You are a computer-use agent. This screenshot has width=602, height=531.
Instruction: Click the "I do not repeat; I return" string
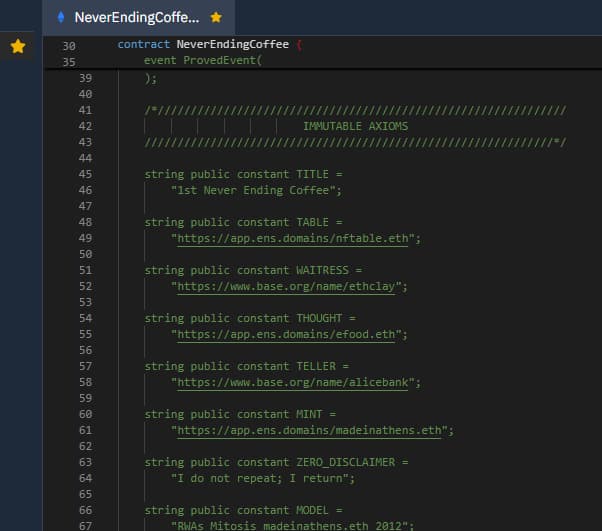pyautogui.click(x=263, y=478)
